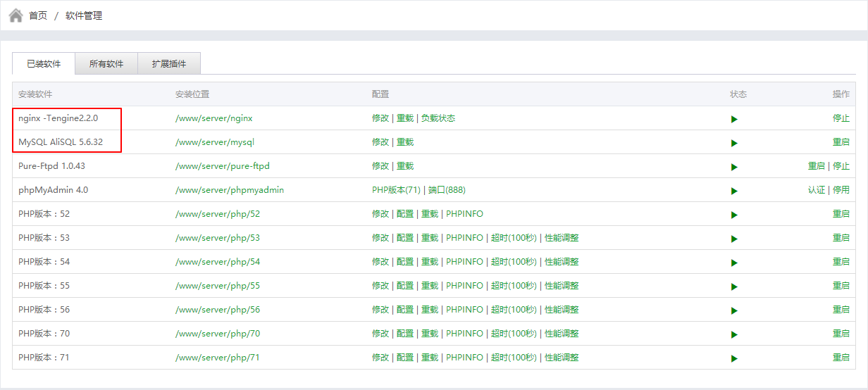Open the /www/server/mysql path

215,142
